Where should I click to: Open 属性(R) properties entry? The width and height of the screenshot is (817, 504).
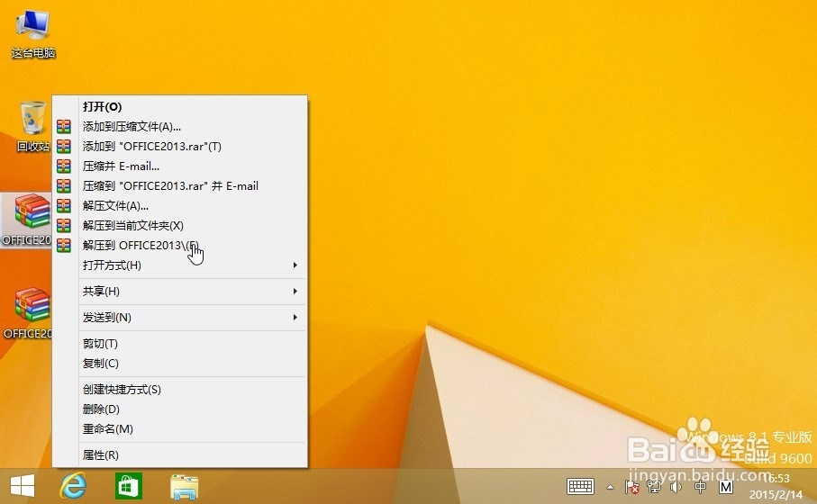pos(180,454)
